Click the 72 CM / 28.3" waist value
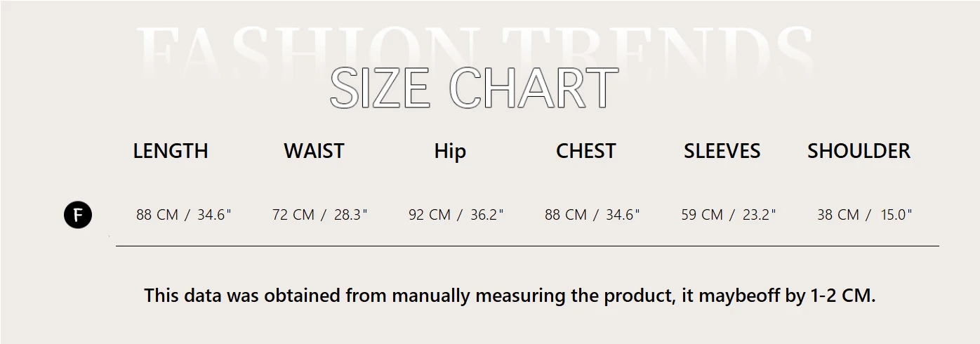The image size is (980, 344). coord(320,215)
